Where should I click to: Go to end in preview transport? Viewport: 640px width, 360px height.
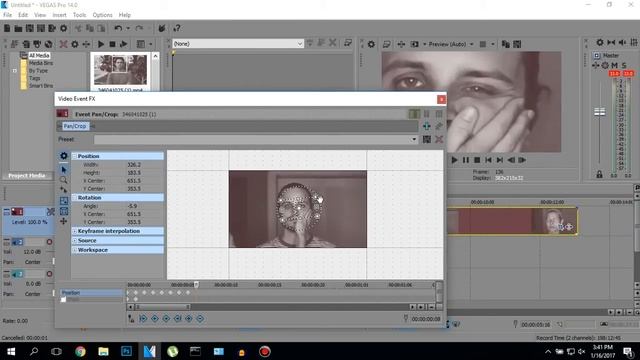[500, 160]
